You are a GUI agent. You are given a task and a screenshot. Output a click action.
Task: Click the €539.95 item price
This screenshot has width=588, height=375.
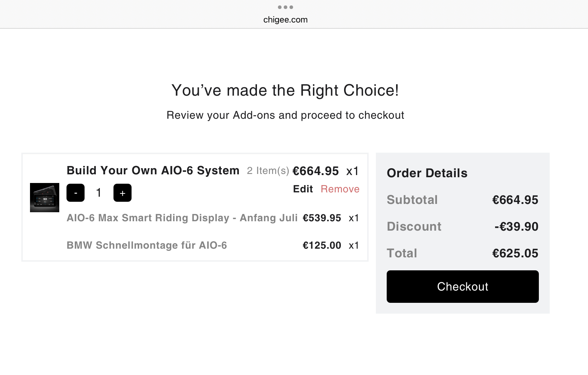click(322, 218)
